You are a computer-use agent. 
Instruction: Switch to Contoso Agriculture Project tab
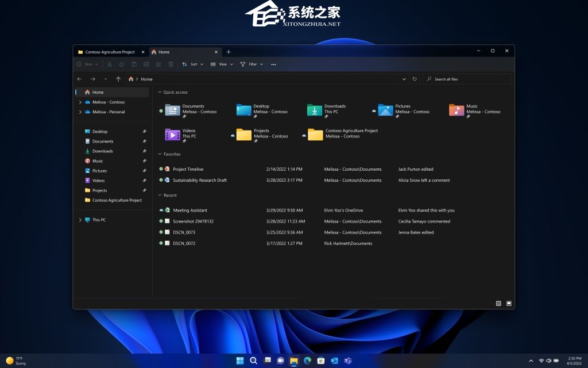click(x=109, y=52)
